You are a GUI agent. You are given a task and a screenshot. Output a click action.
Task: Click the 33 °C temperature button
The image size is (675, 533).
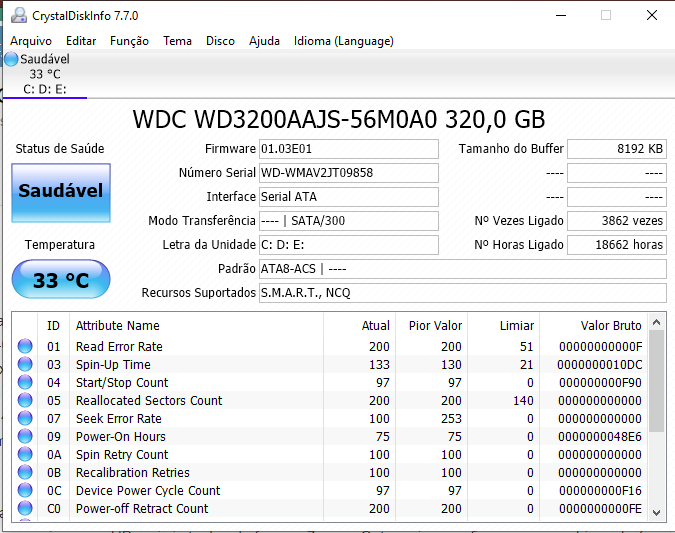[x=61, y=280]
